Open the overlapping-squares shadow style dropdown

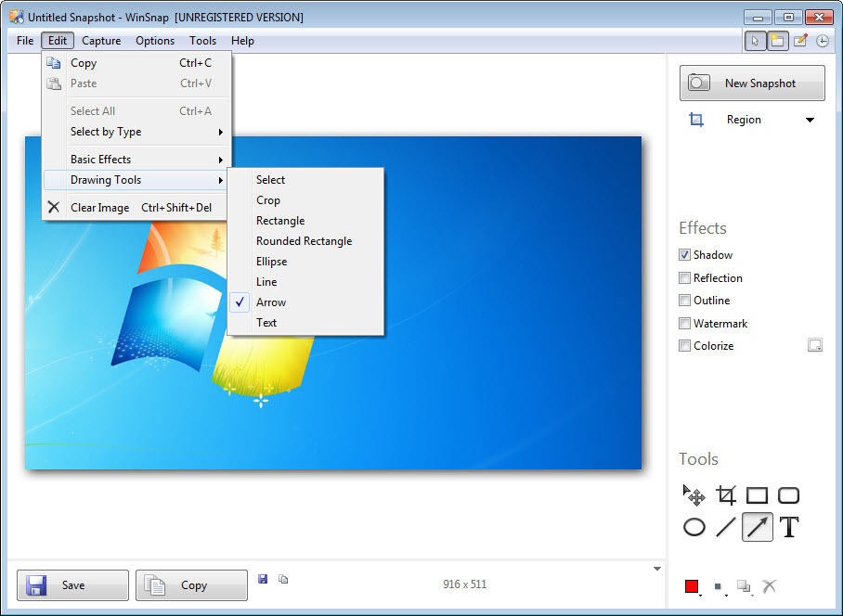745,586
